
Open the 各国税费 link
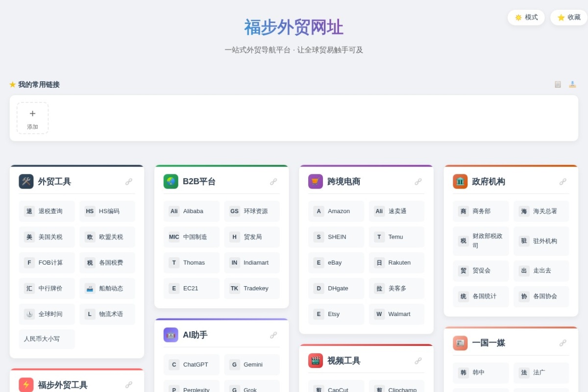tap(107, 263)
